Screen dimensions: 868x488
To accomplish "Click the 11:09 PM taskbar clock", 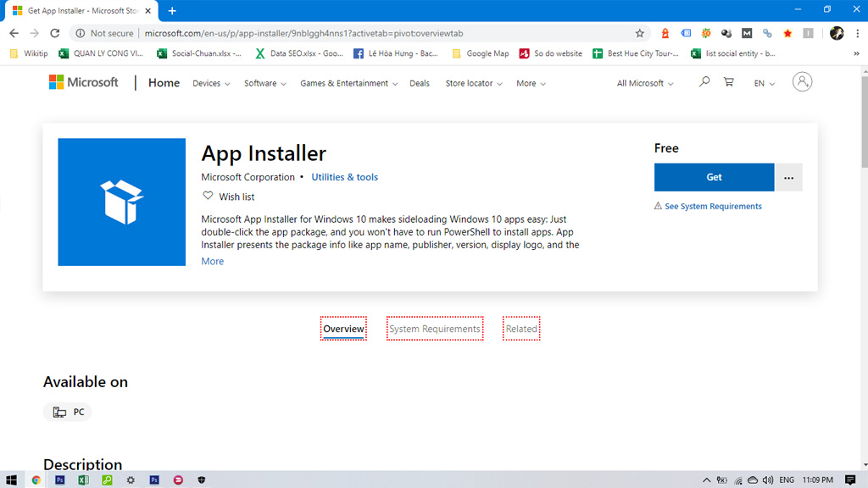I will 818,480.
